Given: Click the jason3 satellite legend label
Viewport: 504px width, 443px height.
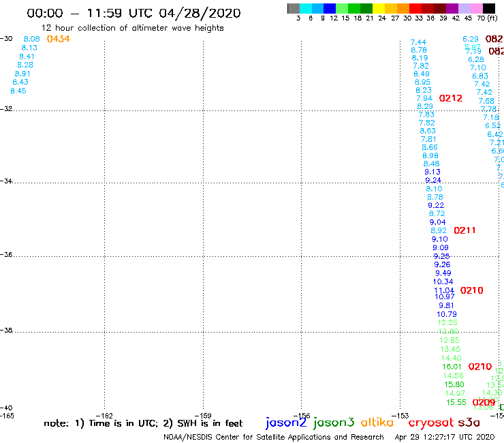Looking at the screenshot, I should pyautogui.click(x=334, y=423).
